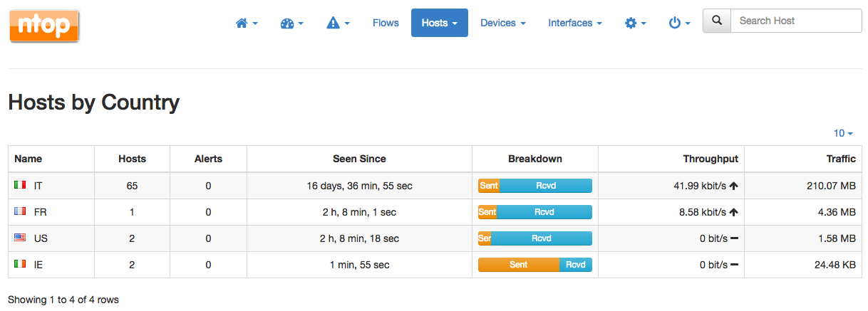This screenshot has height=311, width=868.
Task: Expand the Devices dropdown menu
Action: [503, 23]
